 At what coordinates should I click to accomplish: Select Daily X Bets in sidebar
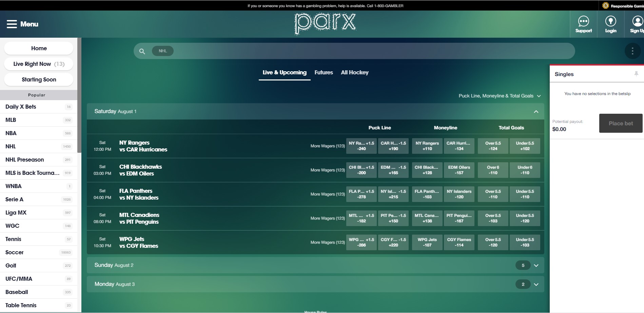tap(39, 107)
